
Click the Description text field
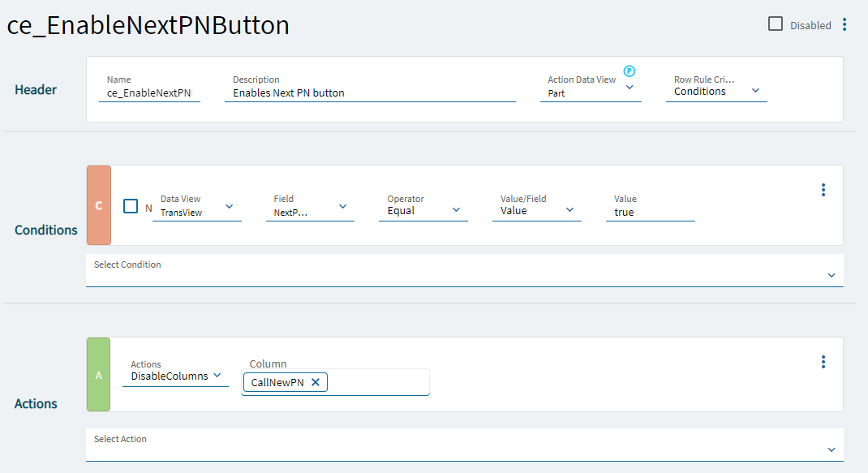[373, 93]
